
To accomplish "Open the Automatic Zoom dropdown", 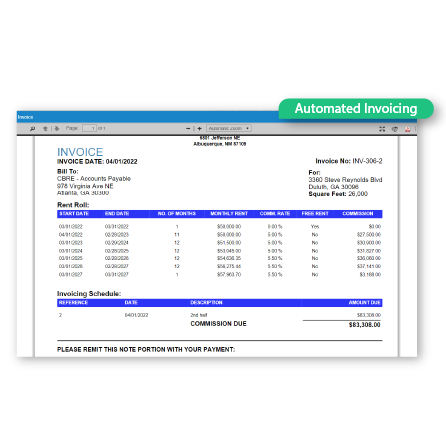I will click(229, 128).
